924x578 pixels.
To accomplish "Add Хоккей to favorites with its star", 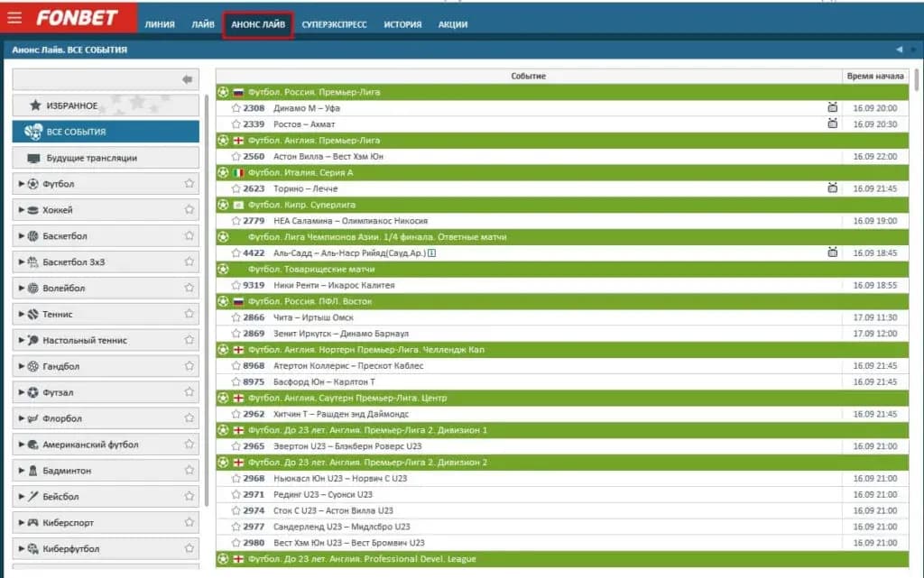I will click(x=189, y=209).
